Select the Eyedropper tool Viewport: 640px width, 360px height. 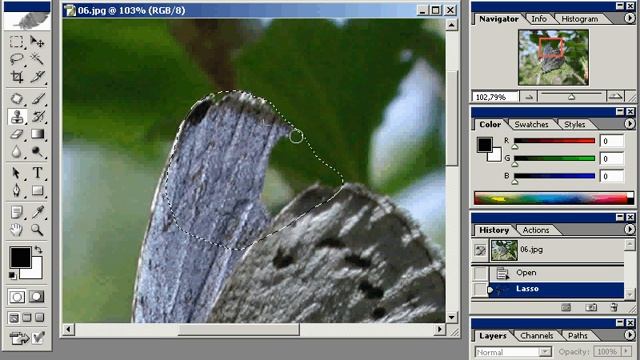37,212
